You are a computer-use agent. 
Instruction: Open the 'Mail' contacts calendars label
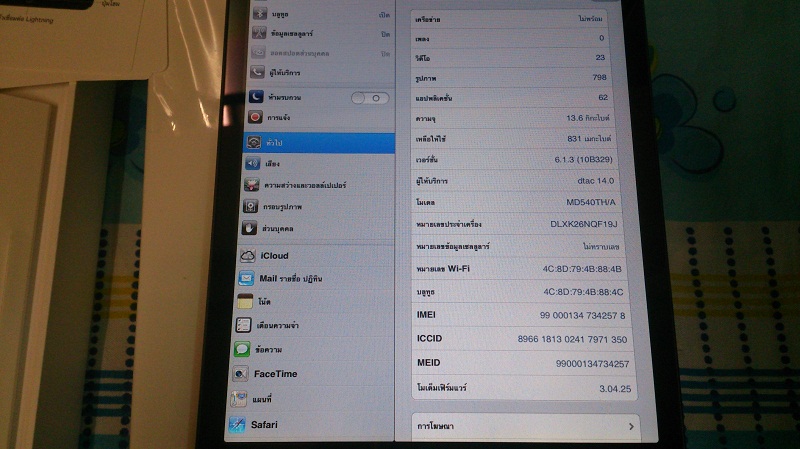point(291,279)
